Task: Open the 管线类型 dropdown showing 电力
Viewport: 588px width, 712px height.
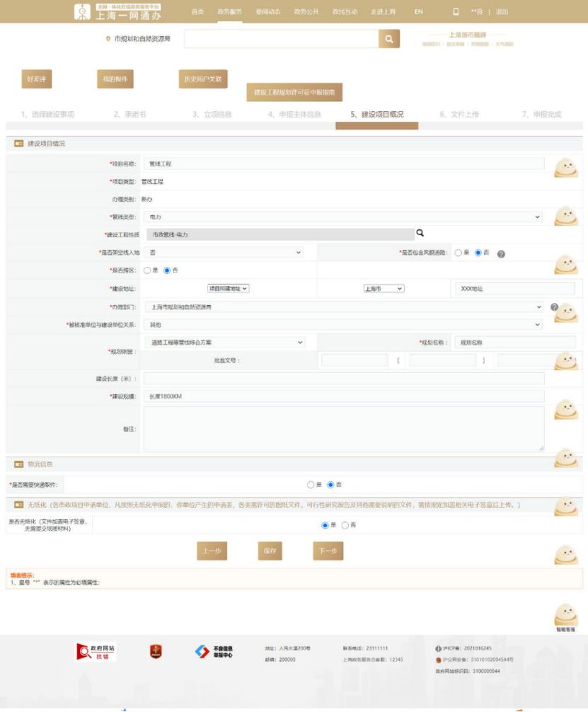Action: pos(343,217)
